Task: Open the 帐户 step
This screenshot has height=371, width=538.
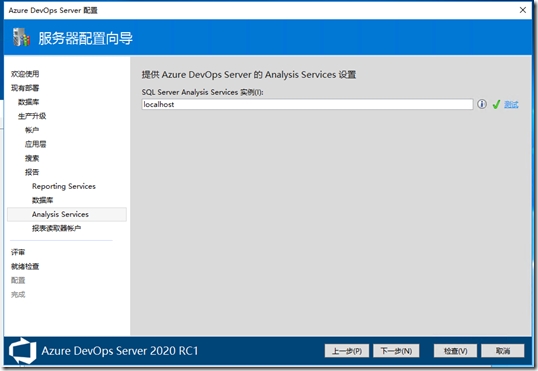Action: tap(32, 130)
